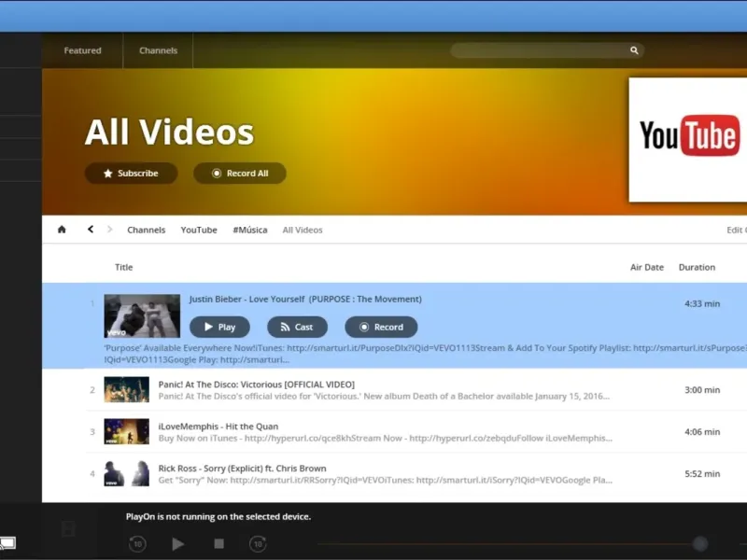
Task: Click 'PlayOn is not running' status message
Action: point(218,517)
